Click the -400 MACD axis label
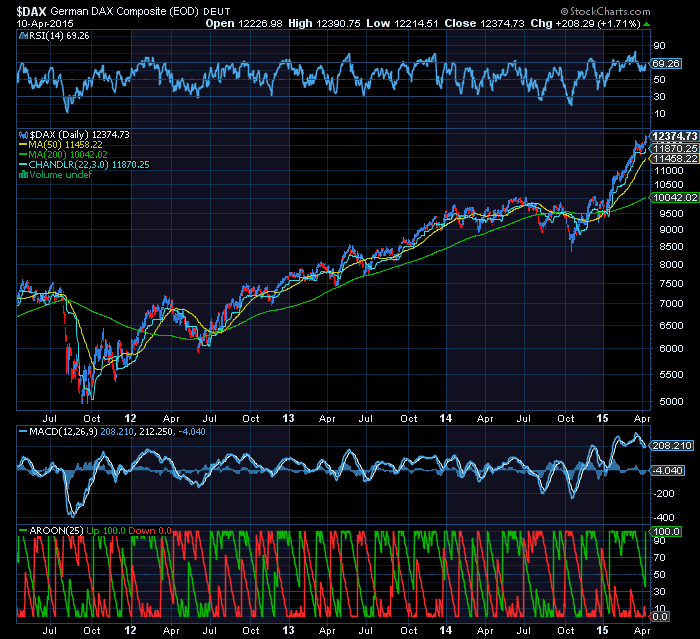Screen dimensions: 700x639 tap(664, 518)
